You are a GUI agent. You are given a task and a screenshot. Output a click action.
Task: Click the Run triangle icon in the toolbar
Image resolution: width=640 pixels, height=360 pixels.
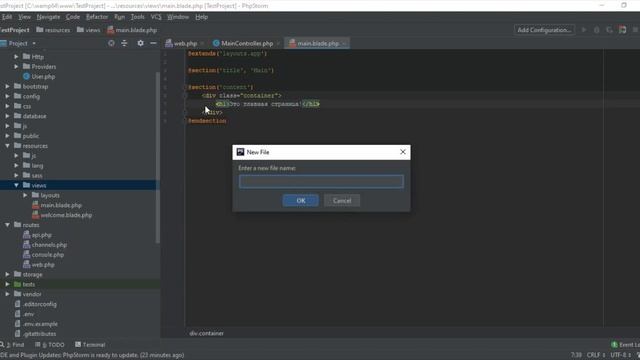tap(584, 30)
